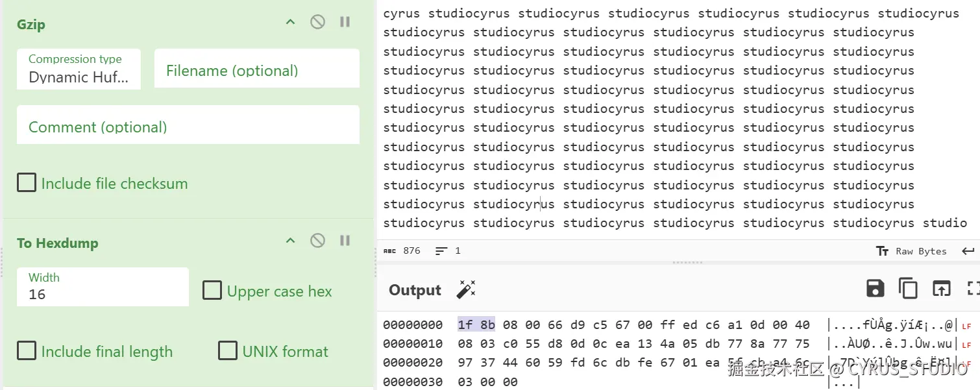
Task: Click the Output pane label
Action: click(415, 290)
